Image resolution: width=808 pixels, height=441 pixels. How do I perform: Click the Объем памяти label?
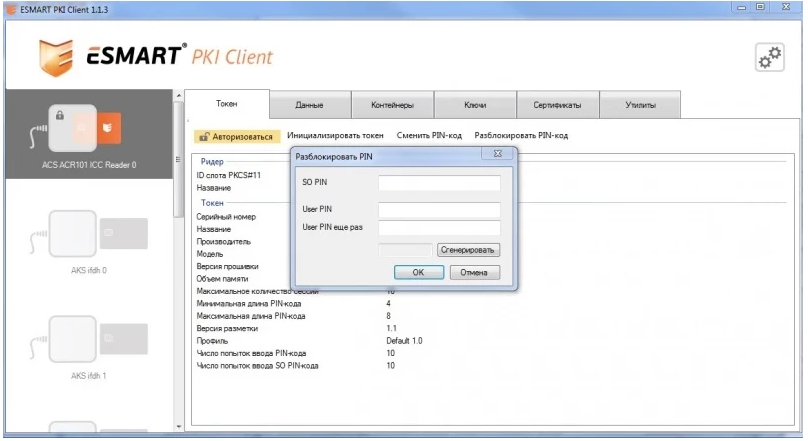click(x=222, y=279)
